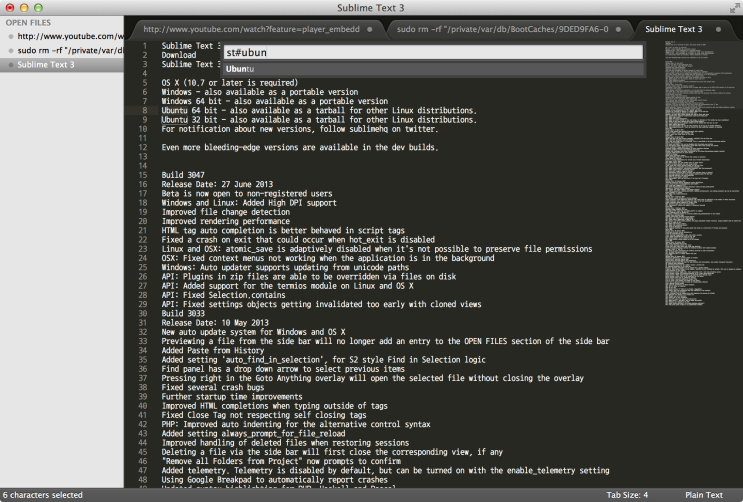Click the OPEN FILES sidebar header
Image resolution: width=743 pixels, height=502 pixels.
(28, 23)
